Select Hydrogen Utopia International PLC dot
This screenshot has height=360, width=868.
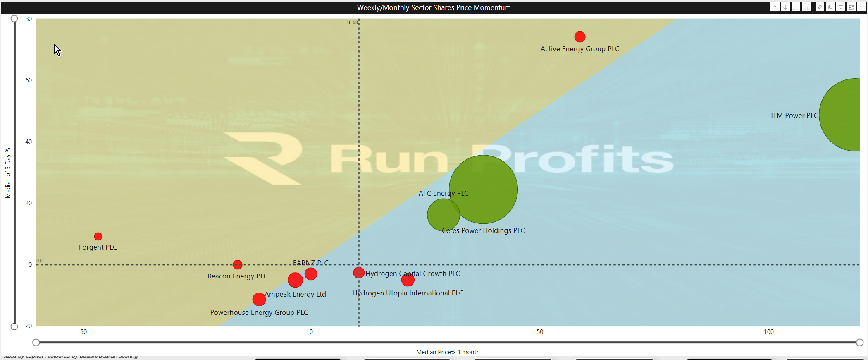[x=408, y=280]
